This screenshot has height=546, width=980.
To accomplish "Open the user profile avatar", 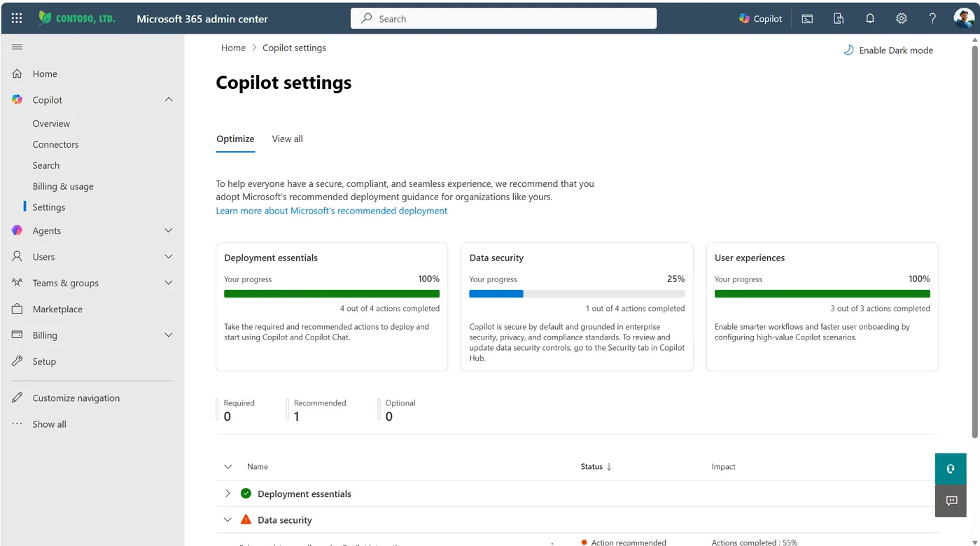I will coord(964,18).
